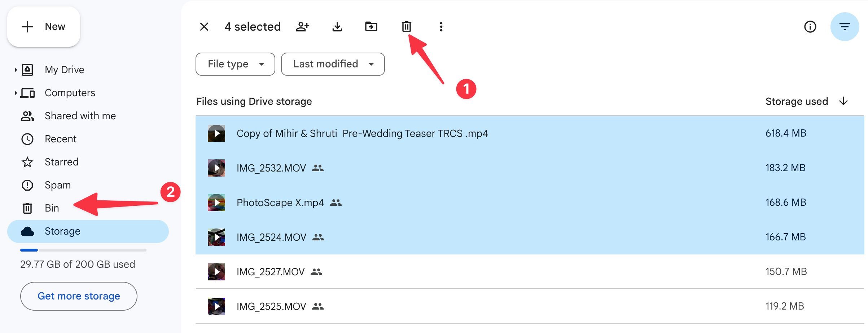Click the share (add person) icon
Viewport: 868px width, 333px height.
[302, 27]
